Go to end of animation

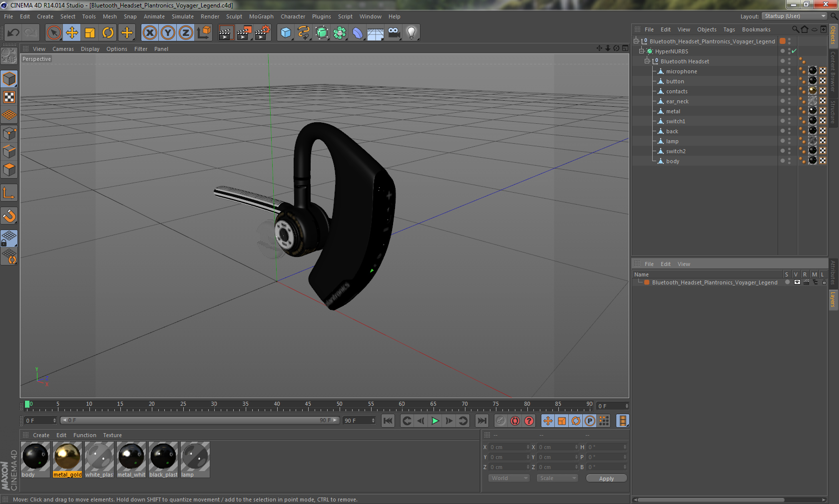click(481, 421)
